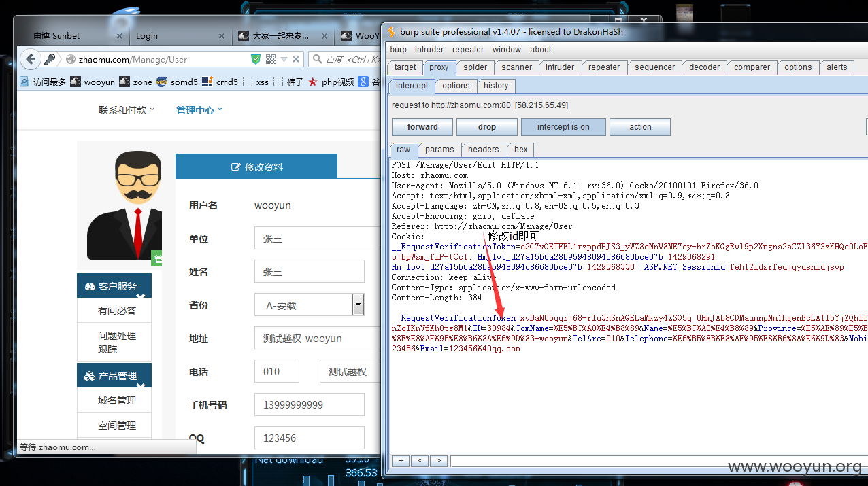Click the forward button in Burp
868x486 pixels.
[422, 127]
